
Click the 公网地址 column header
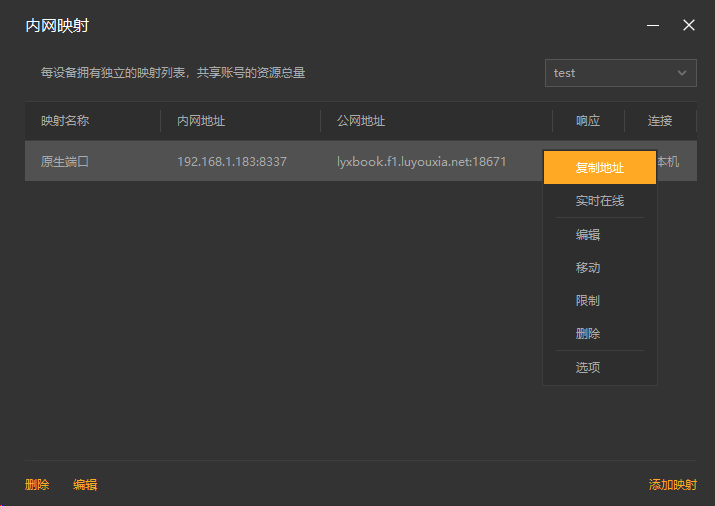click(361, 121)
